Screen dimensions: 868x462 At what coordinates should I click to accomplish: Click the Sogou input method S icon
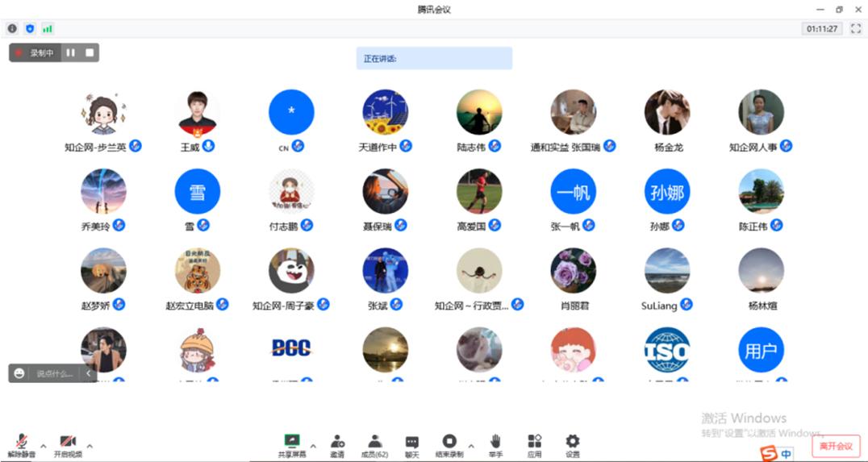tap(768, 454)
